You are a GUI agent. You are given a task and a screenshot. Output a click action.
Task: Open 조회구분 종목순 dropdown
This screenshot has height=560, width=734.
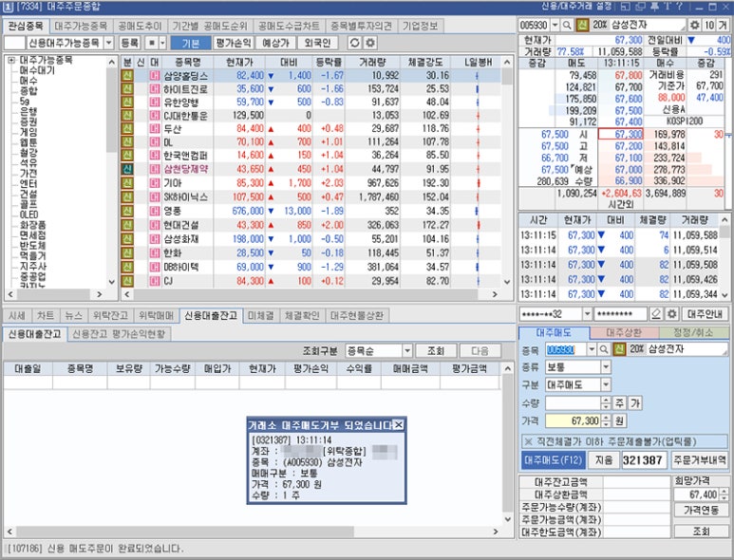click(x=406, y=350)
